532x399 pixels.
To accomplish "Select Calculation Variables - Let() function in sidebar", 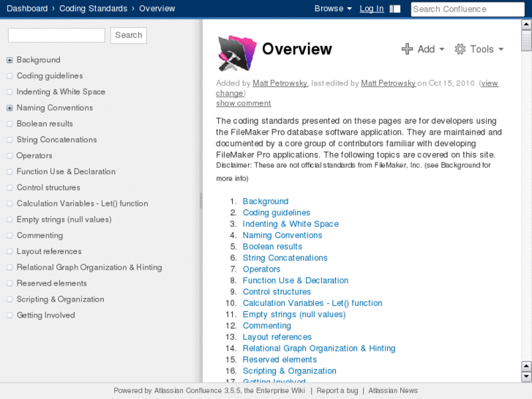I will pyautogui.click(x=82, y=204).
